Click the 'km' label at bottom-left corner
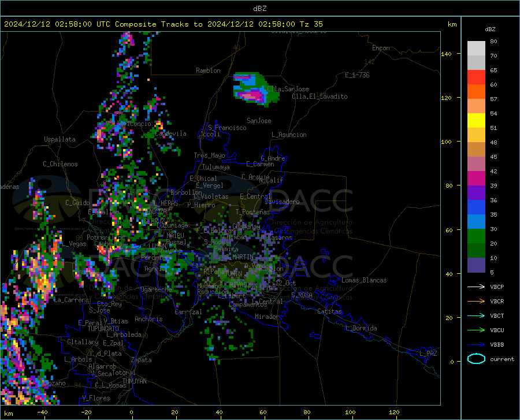 pyautogui.click(x=8, y=414)
